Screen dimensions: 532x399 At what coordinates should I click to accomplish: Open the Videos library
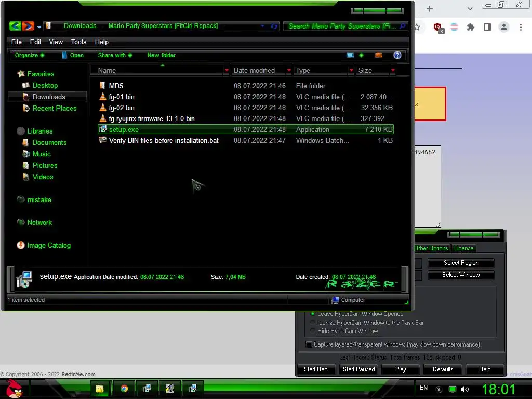[x=43, y=177]
